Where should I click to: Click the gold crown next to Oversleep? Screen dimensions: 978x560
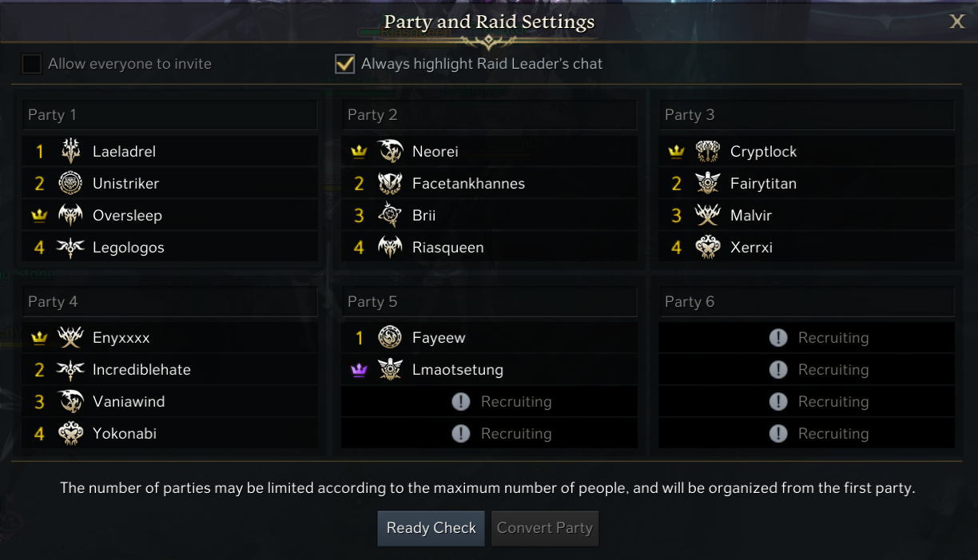click(x=39, y=215)
